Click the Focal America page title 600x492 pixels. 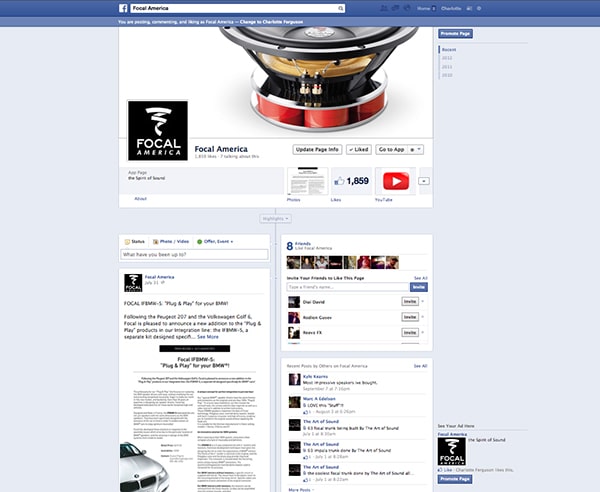pos(221,149)
